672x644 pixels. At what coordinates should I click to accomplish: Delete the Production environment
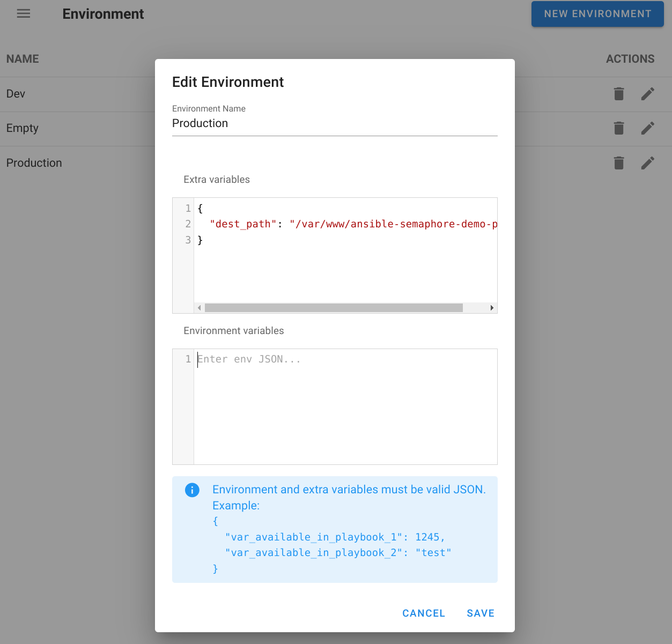pos(619,163)
